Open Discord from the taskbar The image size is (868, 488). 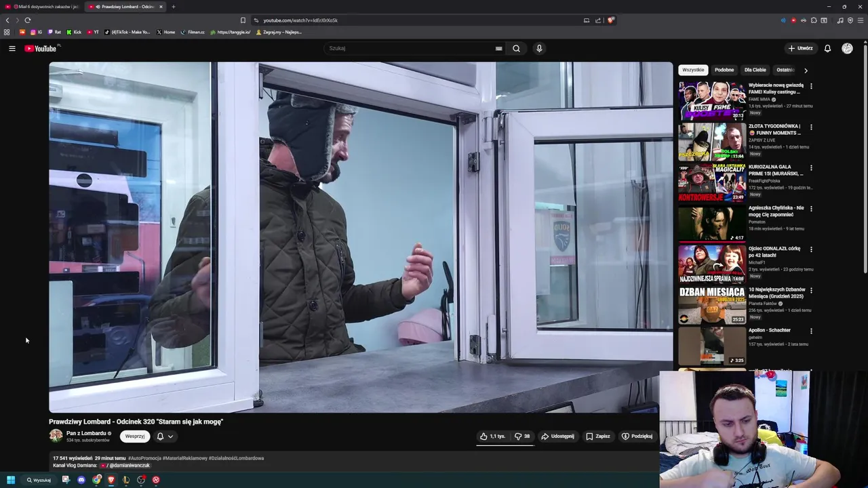point(81,480)
